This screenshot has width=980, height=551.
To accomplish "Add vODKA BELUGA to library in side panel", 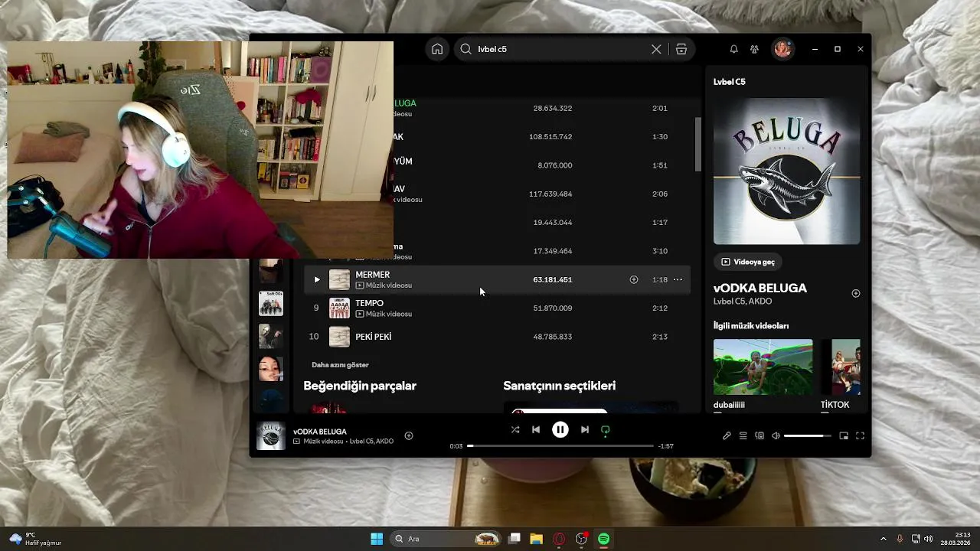I will tap(856, 293).
